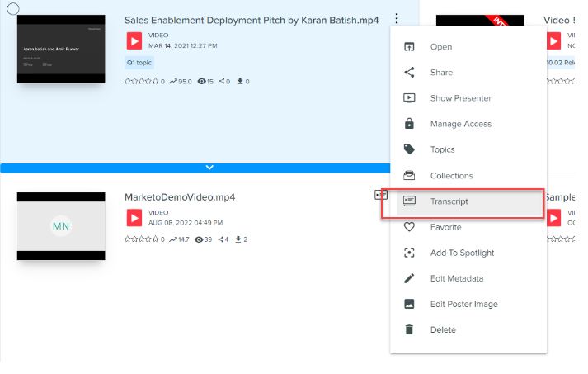Click the red play icon beside Video-5 title
The image size is (588, 374).
[554, 40]
